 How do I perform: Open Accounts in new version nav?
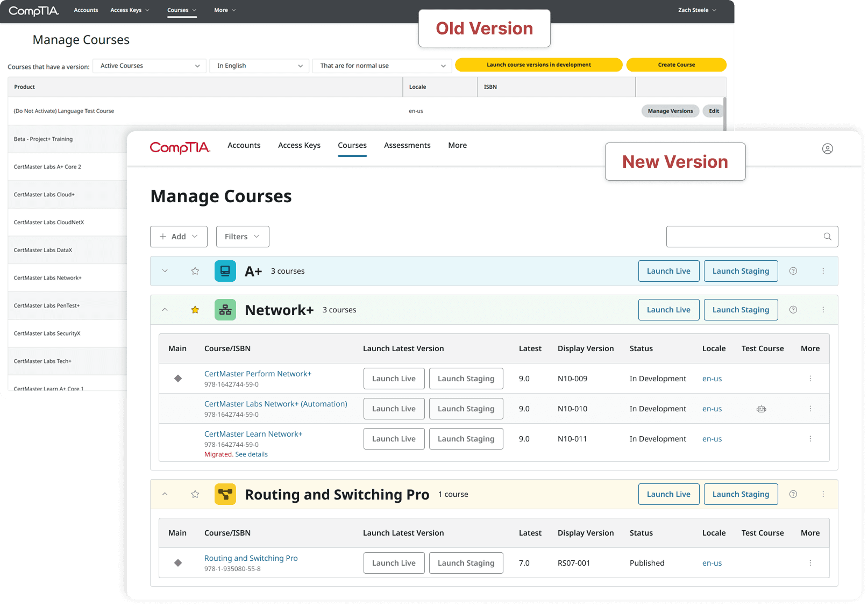[244, 145]
